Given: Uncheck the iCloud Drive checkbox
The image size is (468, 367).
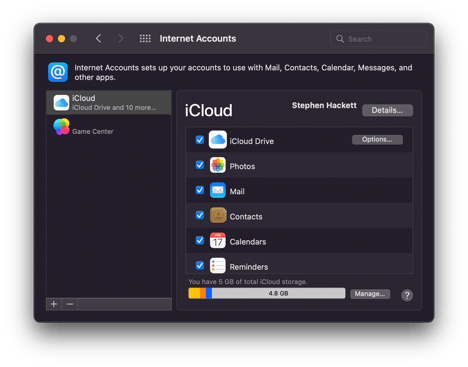Looking at the screenshot, I should (x=200, y=140).
